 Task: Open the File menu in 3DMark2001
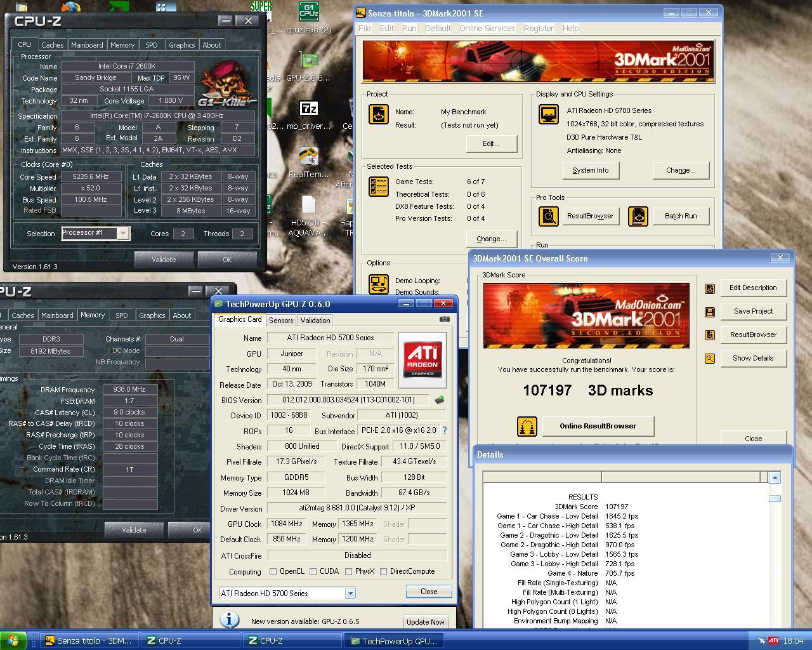click(365, 28)
